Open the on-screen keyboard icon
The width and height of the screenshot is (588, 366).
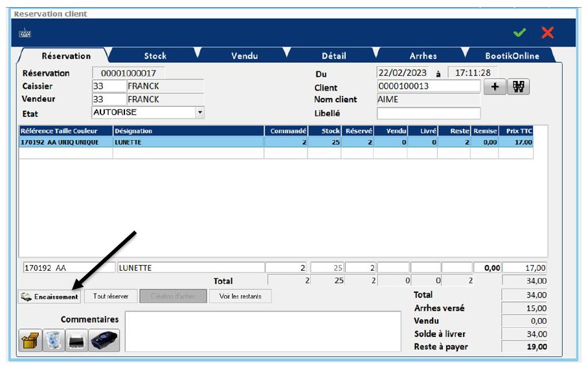click(25, 34)
